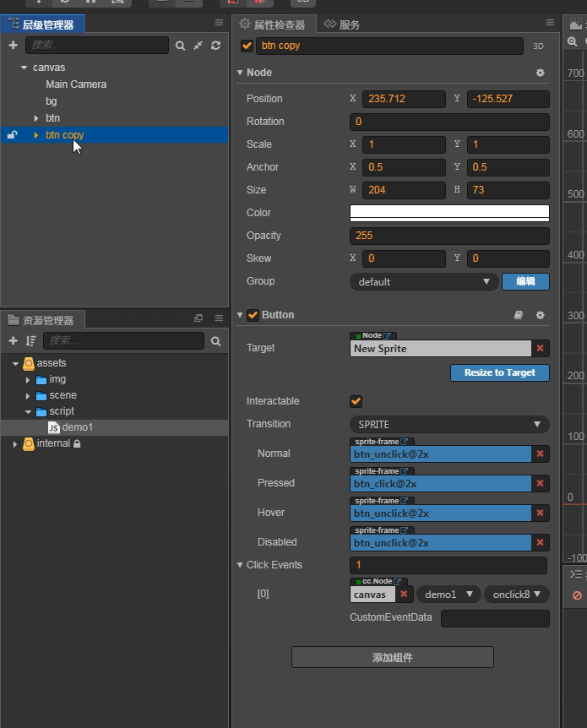The width and height of the screenshot is (587, 728).
Task: Select the Main Camera node
Action: (x=76, y=84)
